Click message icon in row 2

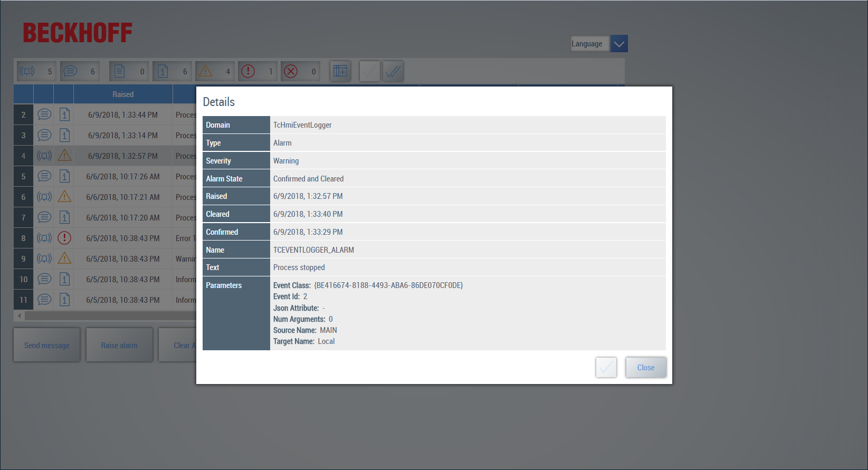tap(44, 114)
